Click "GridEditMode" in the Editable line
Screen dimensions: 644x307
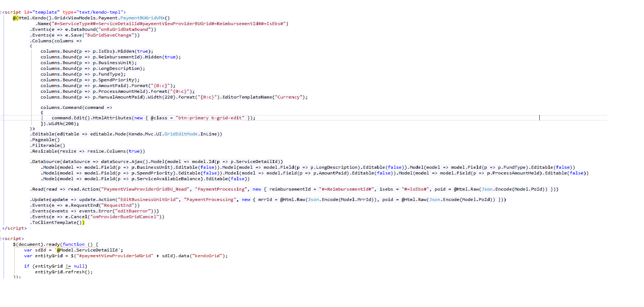point(181,134)
